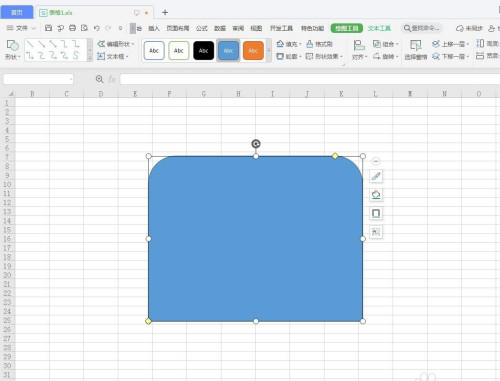Open the 文本框 text box dropdown
Screen dimensions: 500x381
pos(113,56)
